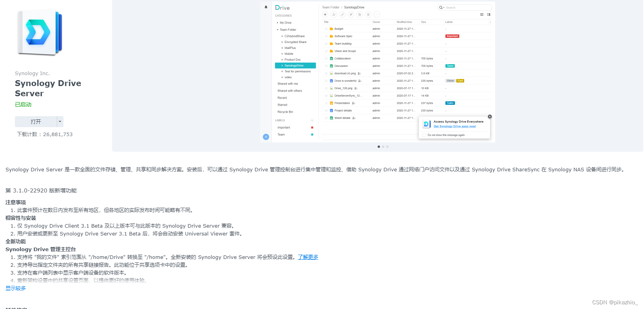
Task: Click the search magnifier icon in Drive preview
Action: click(441, 7)
